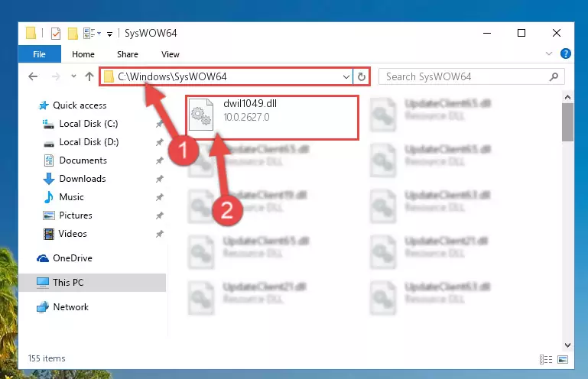The width and height of the screenshot is (588, 379).
Task: Select OneDrive in navigation pane
Action: coord(64,258)
